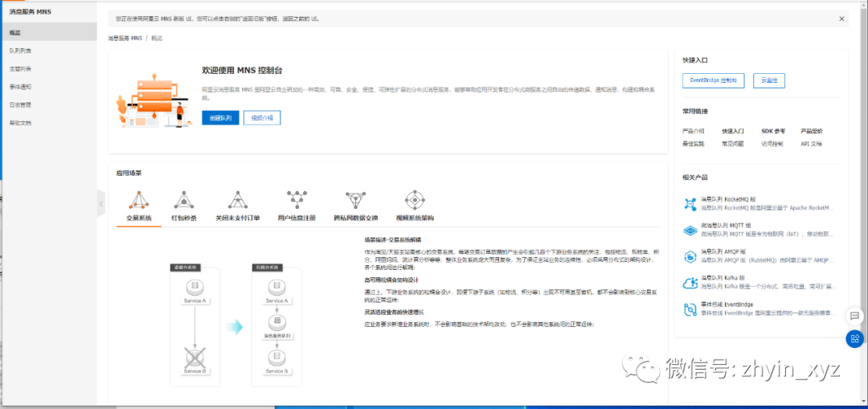This screenshot has height=409, width=868.
Task: Switch to the 用户信息注册 tab
Action: 297,218
